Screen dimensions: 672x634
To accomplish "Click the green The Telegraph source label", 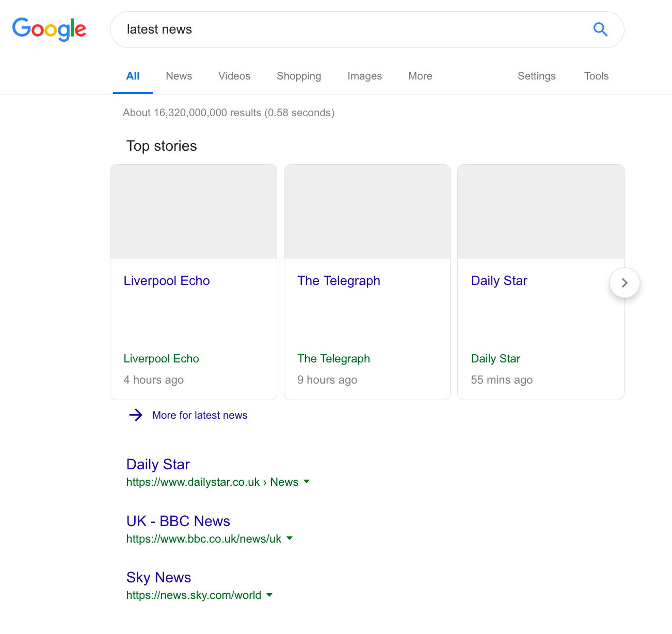I will coord(333,358).
